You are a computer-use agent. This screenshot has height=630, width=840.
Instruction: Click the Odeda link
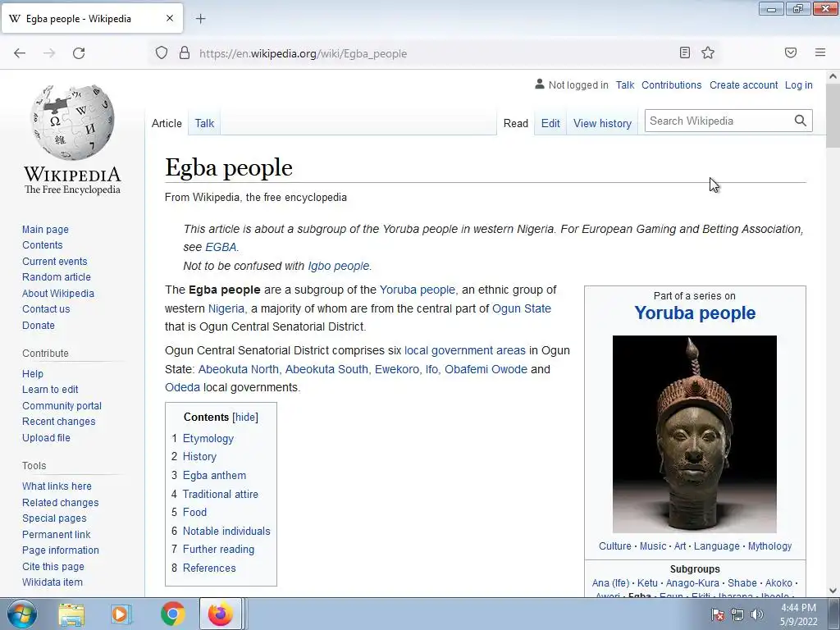(x=182, y=387)
